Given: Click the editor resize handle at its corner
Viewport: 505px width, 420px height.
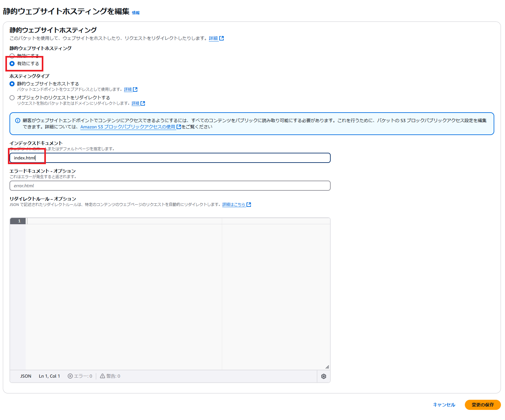Looking at the screenshot, I should coord(327,367).
